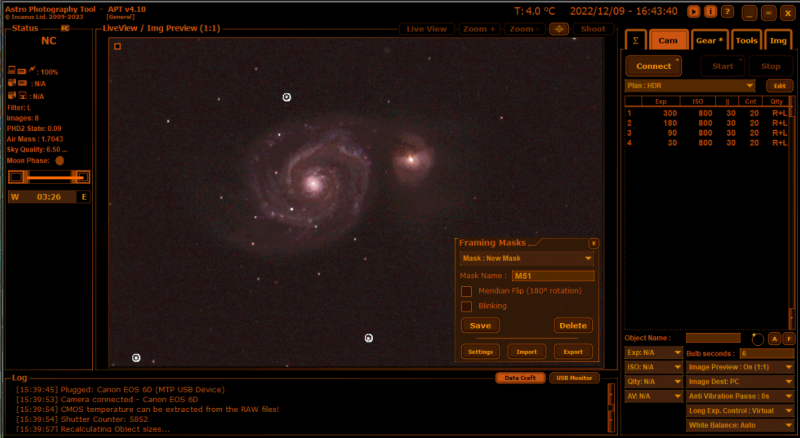Screen dimensions: 800x438
Task: Open the Mask: New Mask dropdown
Action: point(527,258)
